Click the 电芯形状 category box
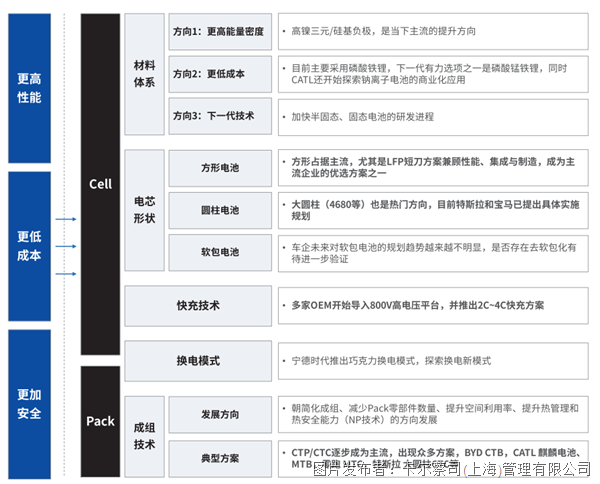This screenshot has height=484, width=600. (144, 210)
